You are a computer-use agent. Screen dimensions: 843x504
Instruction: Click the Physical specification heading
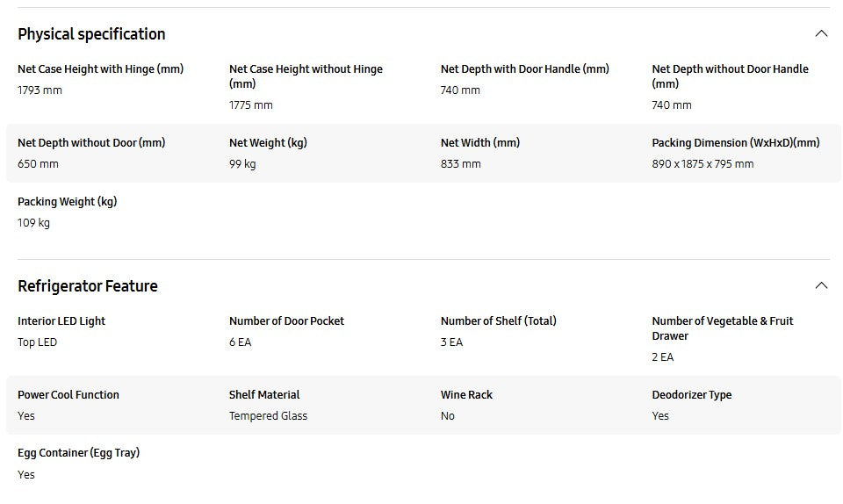click(x=91, y=34)
